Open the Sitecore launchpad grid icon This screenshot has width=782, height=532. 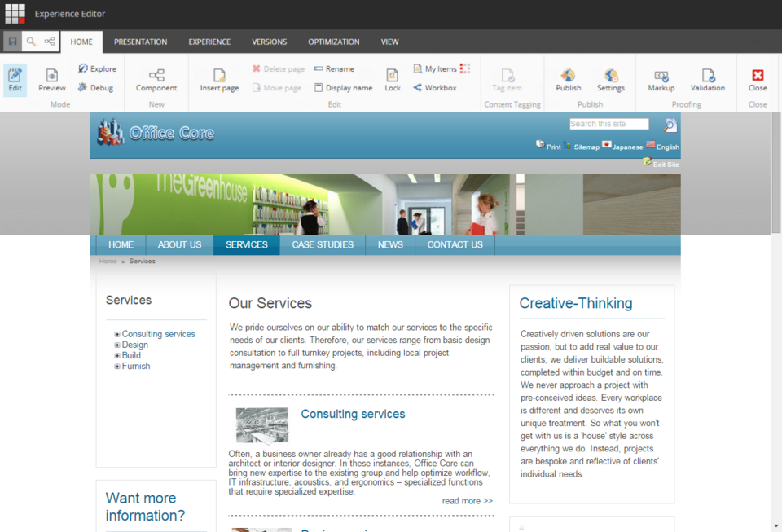tap(15, 14)
